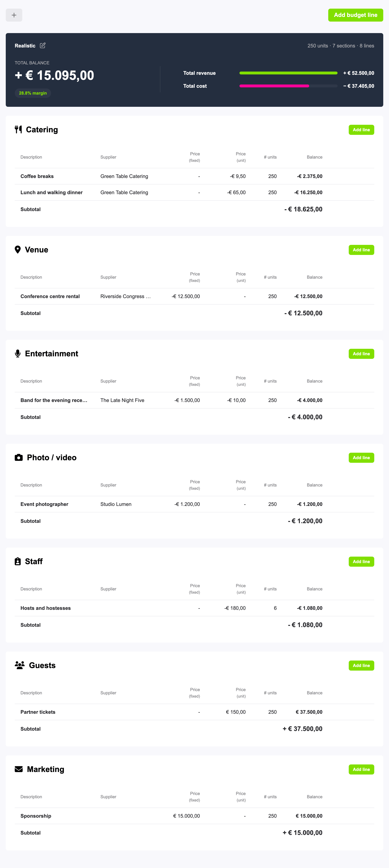Edit the Realistic scenario name via pencil icon

click(x=43, y=45)
